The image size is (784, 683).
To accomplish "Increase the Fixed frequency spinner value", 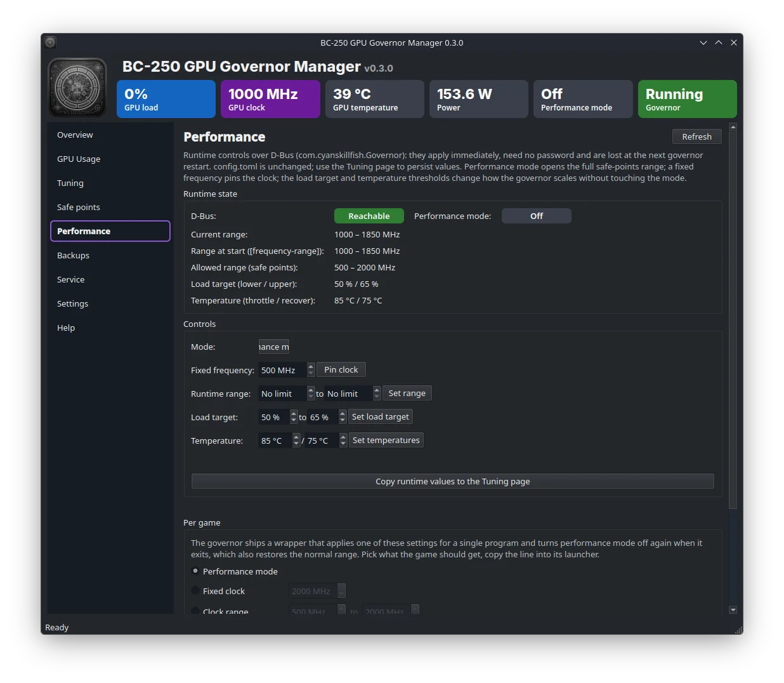I will coord(311,366).
